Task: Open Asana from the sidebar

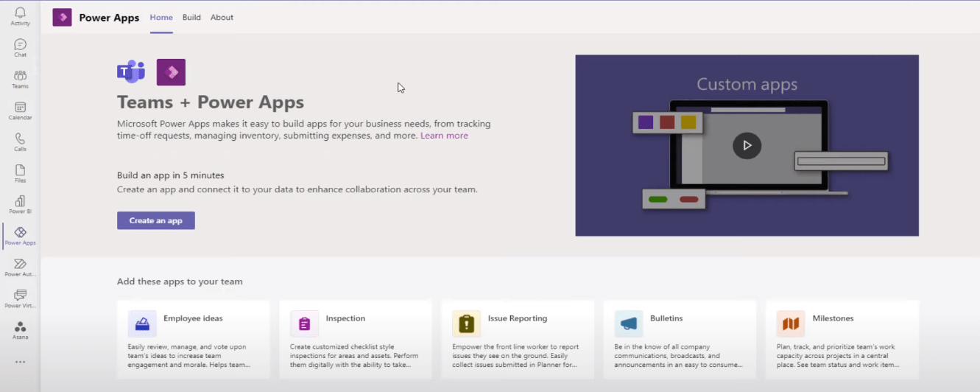Action: (20, 330)
